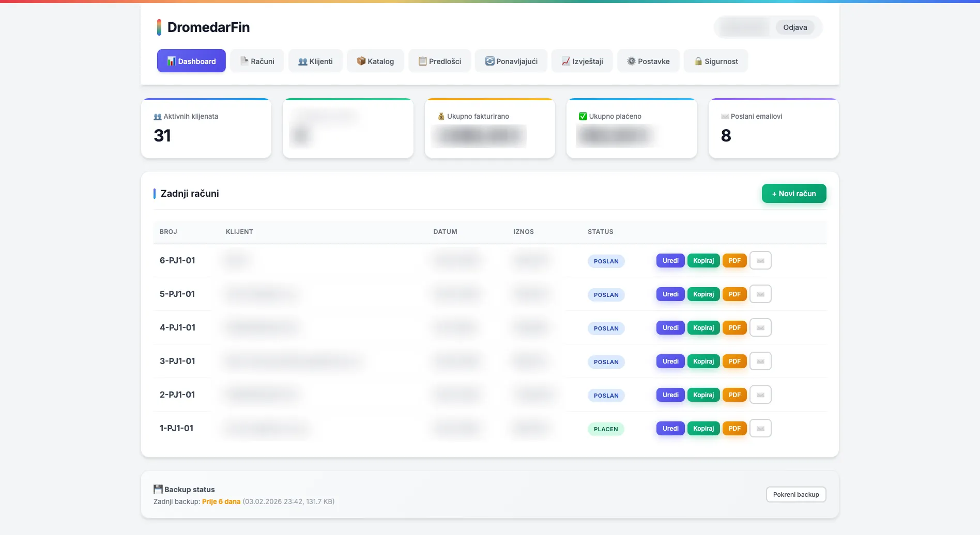
Task: Click the envelope icon for invoice 1-PJ1-01
Action: [760, 429]
